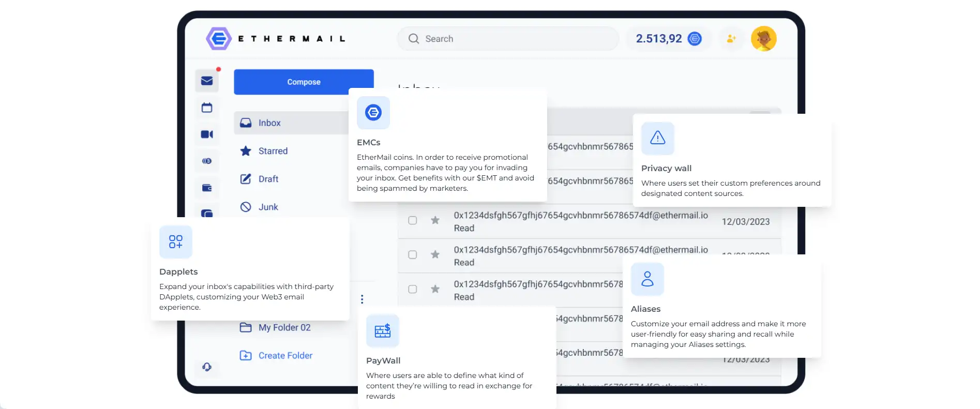
Task: Click the invite user icon
Action: [731, 39]
